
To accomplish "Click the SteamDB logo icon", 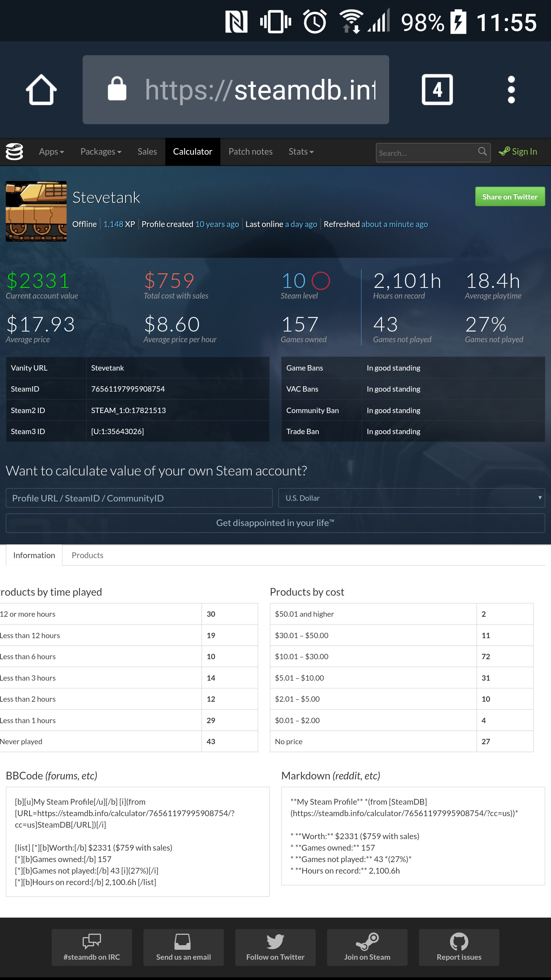I will (x=15, y=152).
